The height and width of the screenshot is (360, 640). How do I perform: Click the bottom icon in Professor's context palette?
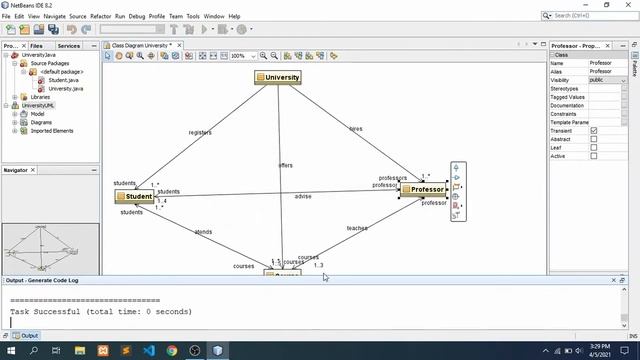pyautogui.click(x=456, y=215)
